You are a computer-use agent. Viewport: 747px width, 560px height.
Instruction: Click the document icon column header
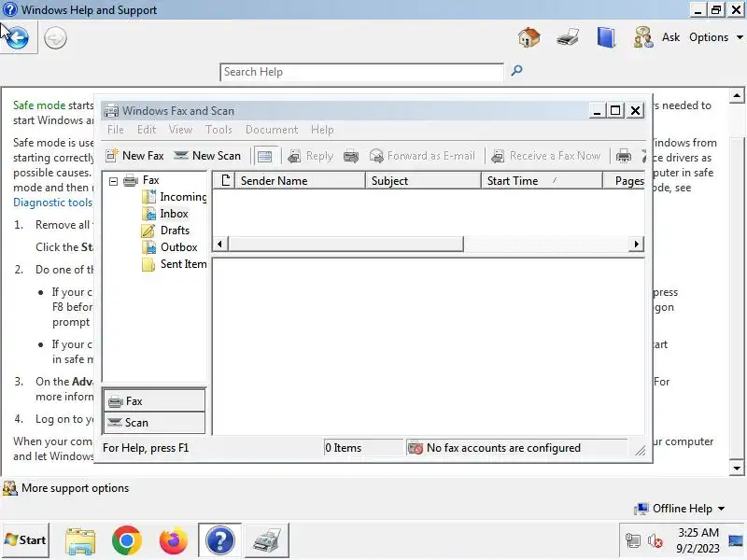point(224,181)
